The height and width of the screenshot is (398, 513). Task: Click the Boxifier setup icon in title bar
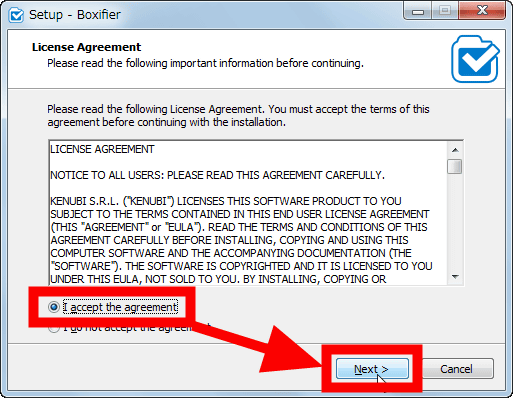16,15
